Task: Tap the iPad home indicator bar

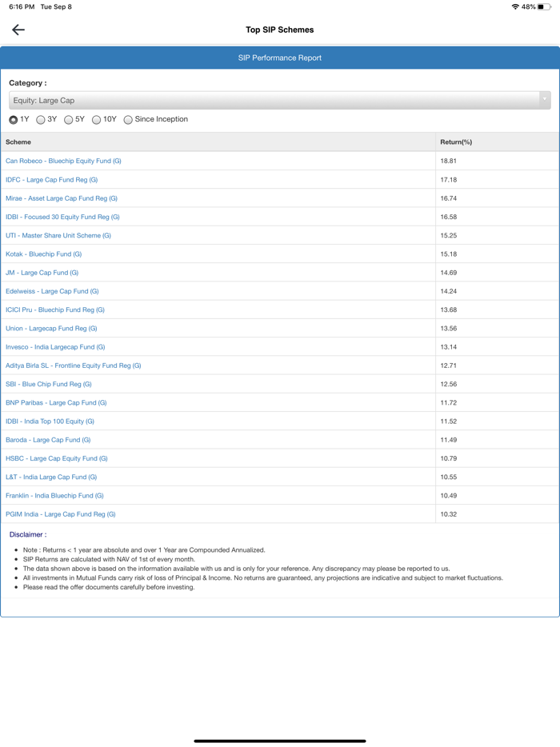Action: 280,741
